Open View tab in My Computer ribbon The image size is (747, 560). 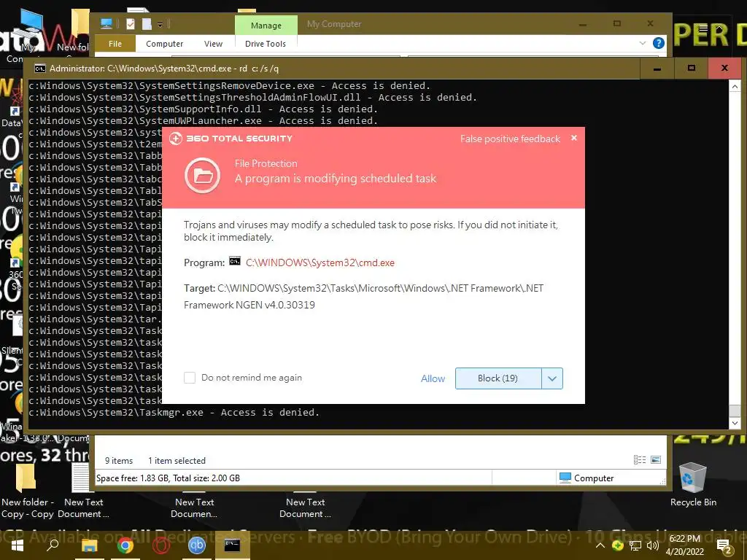point(213,43)
